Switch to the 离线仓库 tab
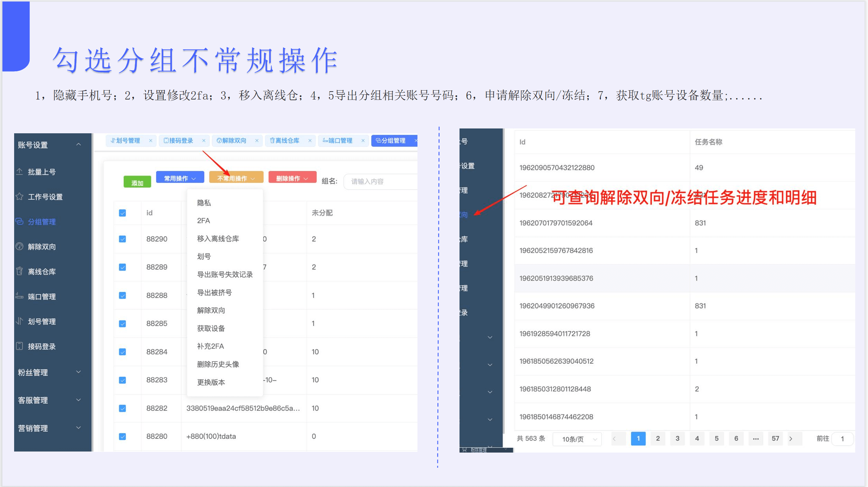This screenshot has width=868, height=487. tap(287, 141)
